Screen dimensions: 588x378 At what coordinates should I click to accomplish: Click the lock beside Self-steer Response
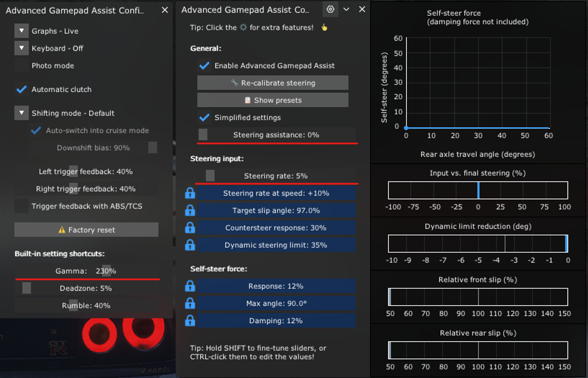pyautogui.click(x=190, y=286)
